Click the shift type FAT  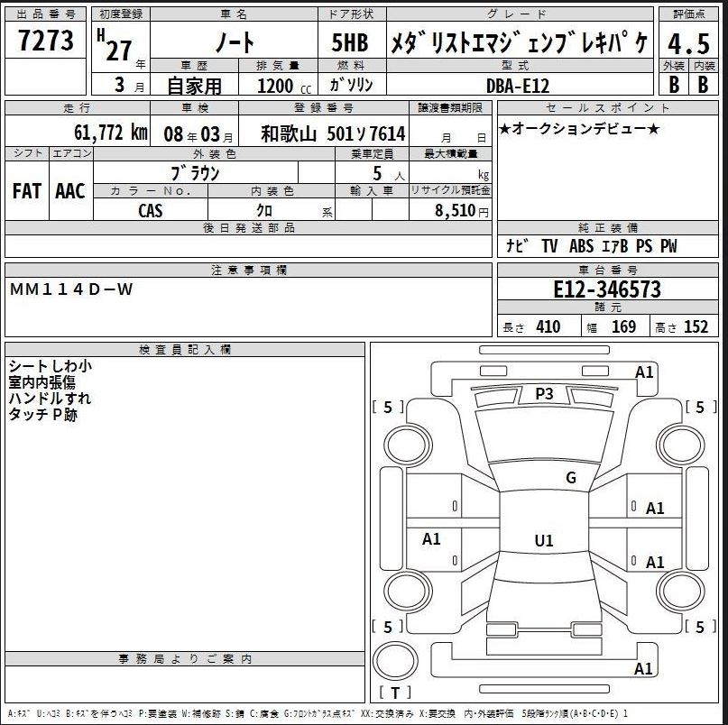click(x=27, y=191)
